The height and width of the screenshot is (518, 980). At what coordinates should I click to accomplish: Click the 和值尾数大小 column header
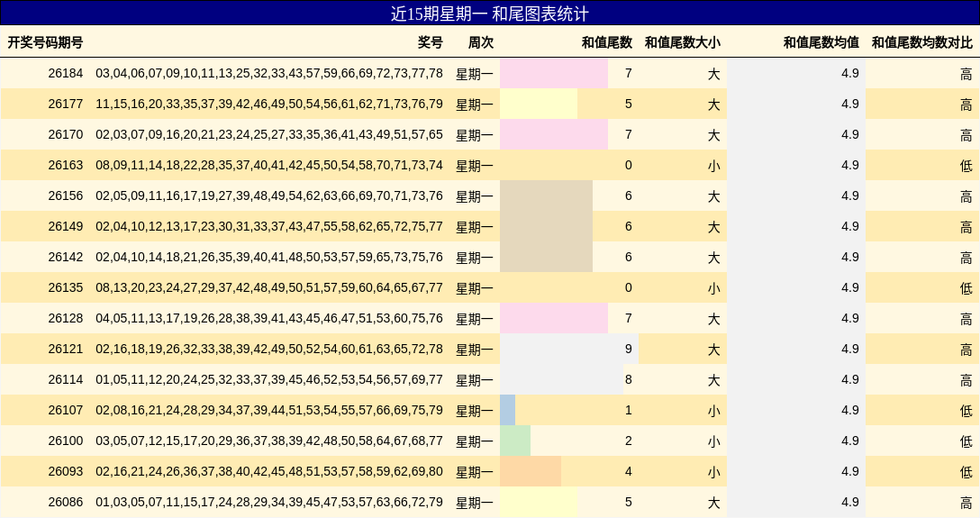[x=683, y=42]
